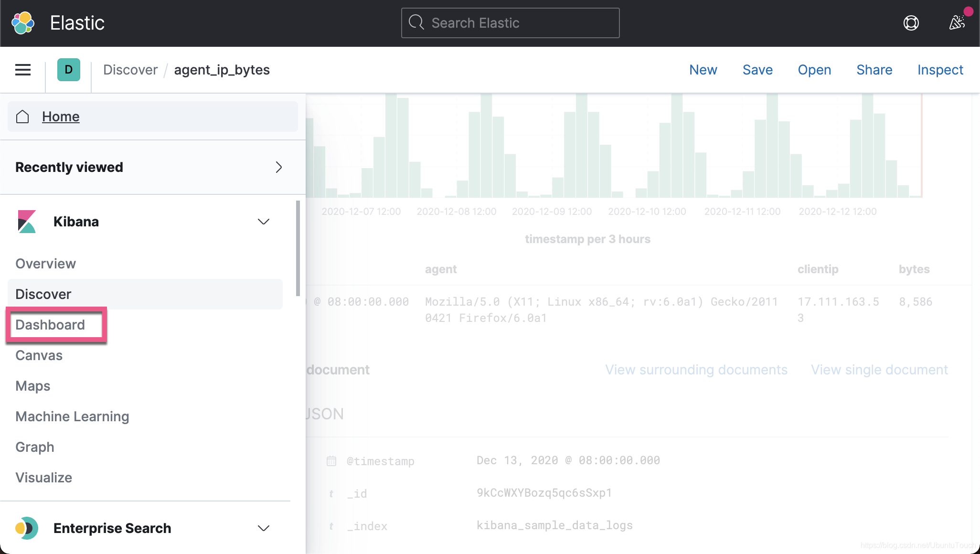The image size is (980, 554).
Task: Toggle the hamburger navigation menu
Action: click(23, 70)
